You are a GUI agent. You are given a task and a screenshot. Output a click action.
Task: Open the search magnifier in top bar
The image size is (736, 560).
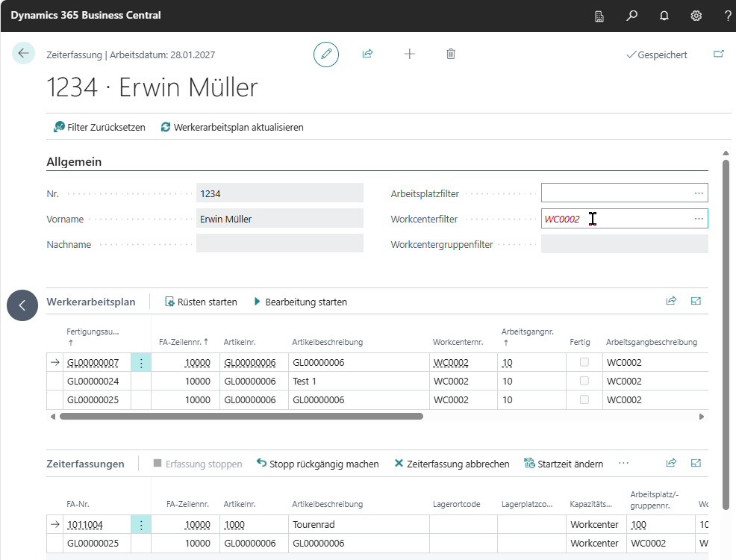631,16
